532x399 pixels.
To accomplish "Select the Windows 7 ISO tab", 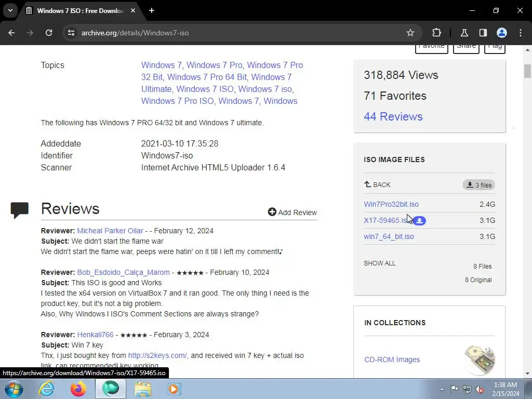I will [81, 11].
